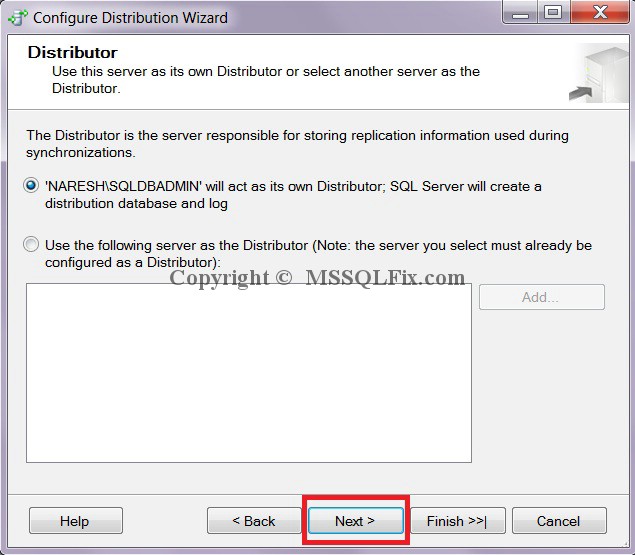Click the 'Configure Distribution Wizard' title text
Viewport: 635px width, 555px height.
[130, 18]
